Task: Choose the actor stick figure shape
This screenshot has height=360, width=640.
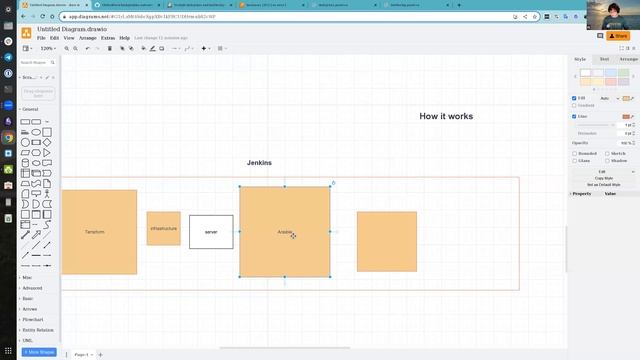Action: [47, 193]
